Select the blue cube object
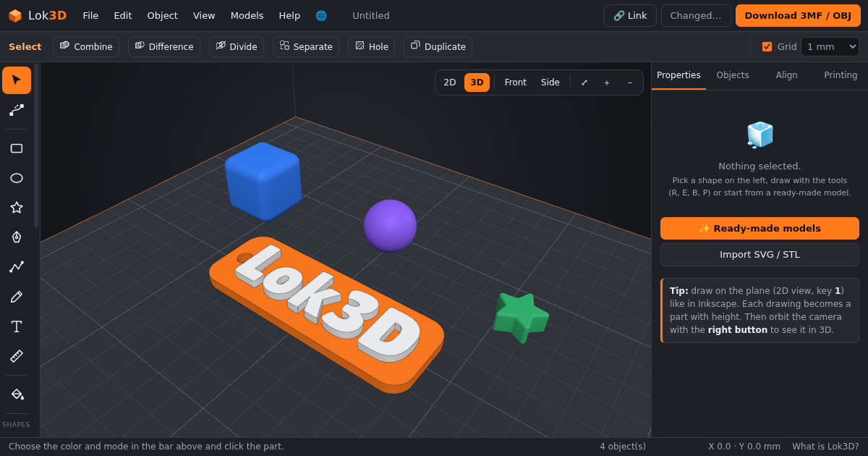Viewport: 868px width, 456px height. tap(263, 181)
